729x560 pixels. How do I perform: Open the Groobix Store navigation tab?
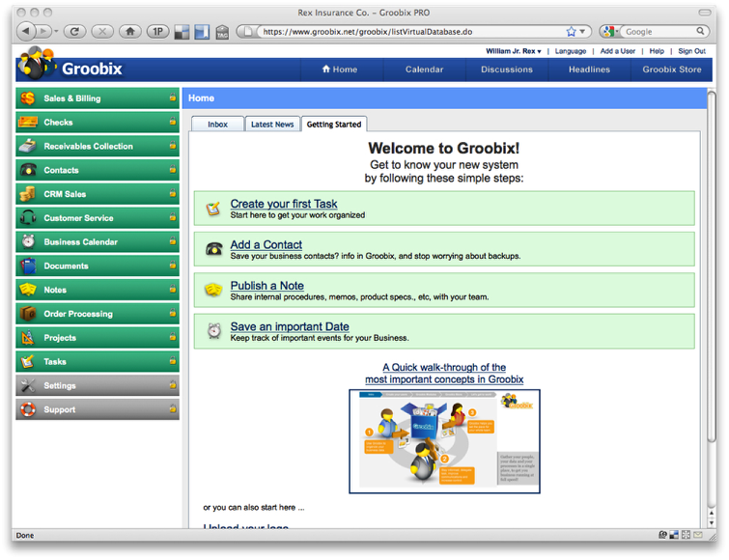[x=672, y=70]
